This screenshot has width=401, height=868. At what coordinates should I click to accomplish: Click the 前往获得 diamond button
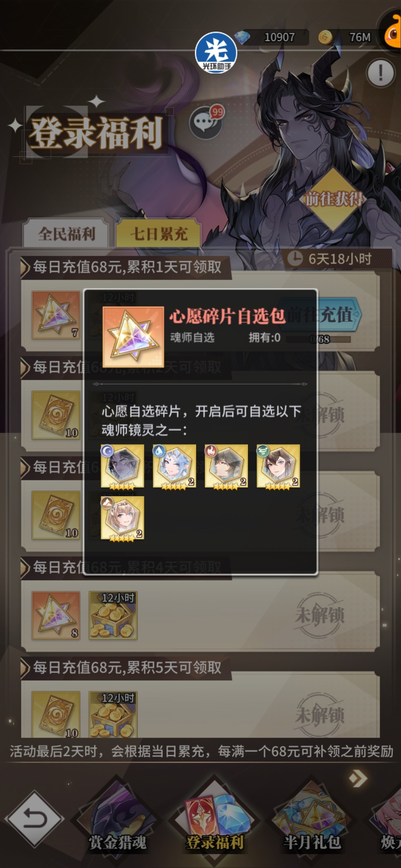pos(333,199)
